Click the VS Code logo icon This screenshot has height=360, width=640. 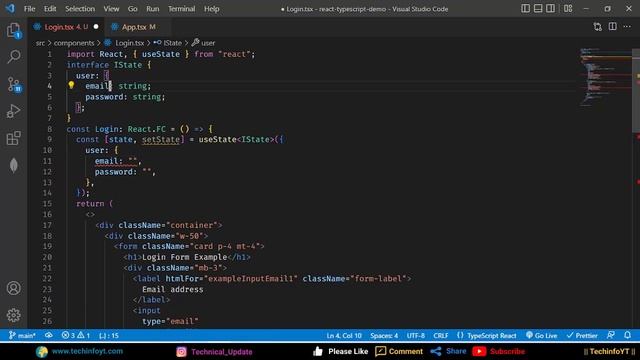coord(10,8)
